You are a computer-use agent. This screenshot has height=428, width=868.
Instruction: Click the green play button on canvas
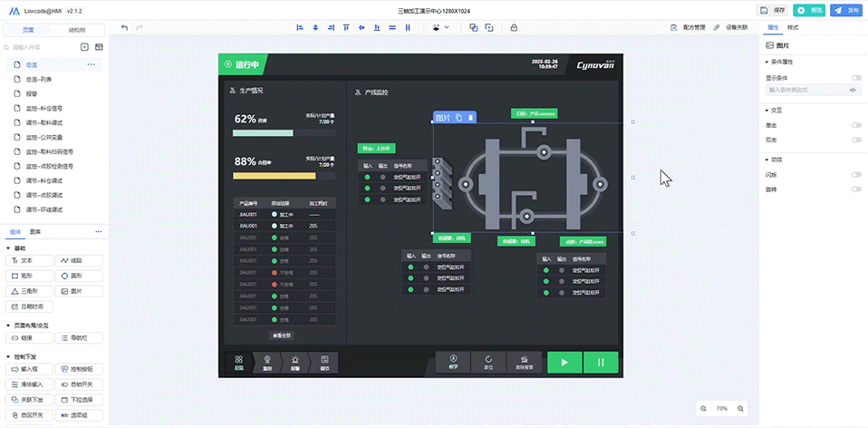[564, 363]
